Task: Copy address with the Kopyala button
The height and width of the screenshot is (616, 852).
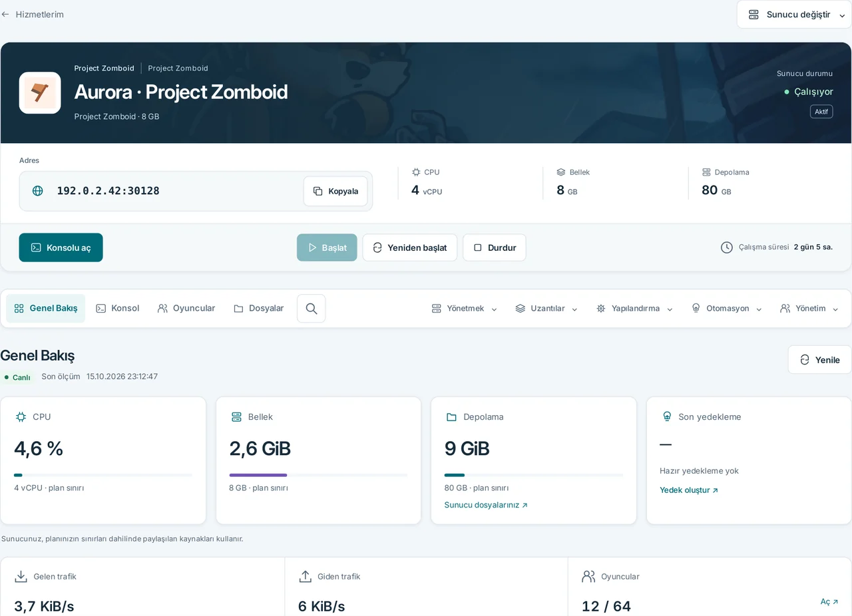Action: click(x=335, y=192)
